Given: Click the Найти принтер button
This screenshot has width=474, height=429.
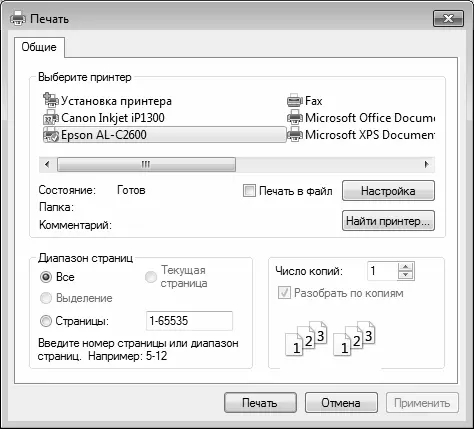Looking at the screenshot, I should click(388, 221).
